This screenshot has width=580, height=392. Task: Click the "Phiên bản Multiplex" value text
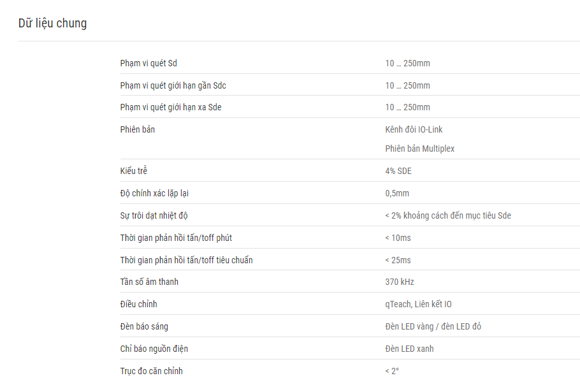419,149
